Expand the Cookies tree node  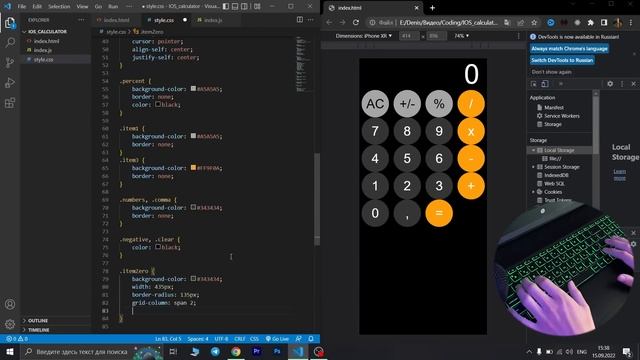pyautogui.click(x=533, y=192)
